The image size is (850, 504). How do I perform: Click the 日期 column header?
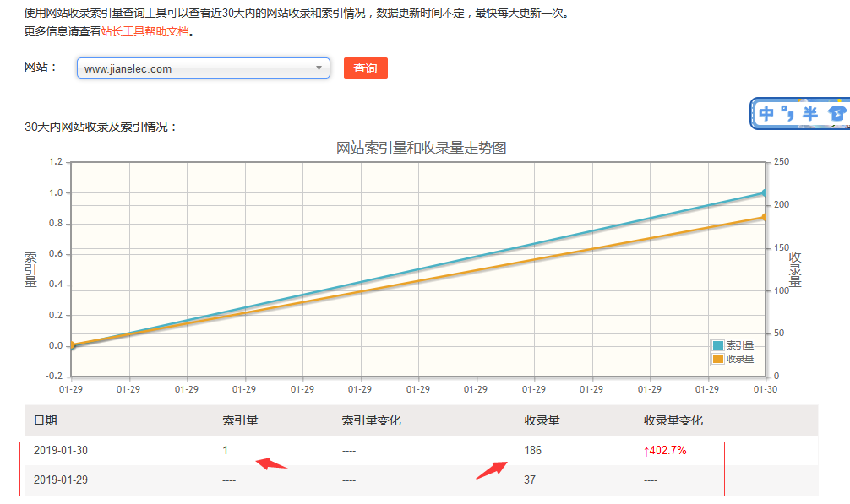click(46, 420)
